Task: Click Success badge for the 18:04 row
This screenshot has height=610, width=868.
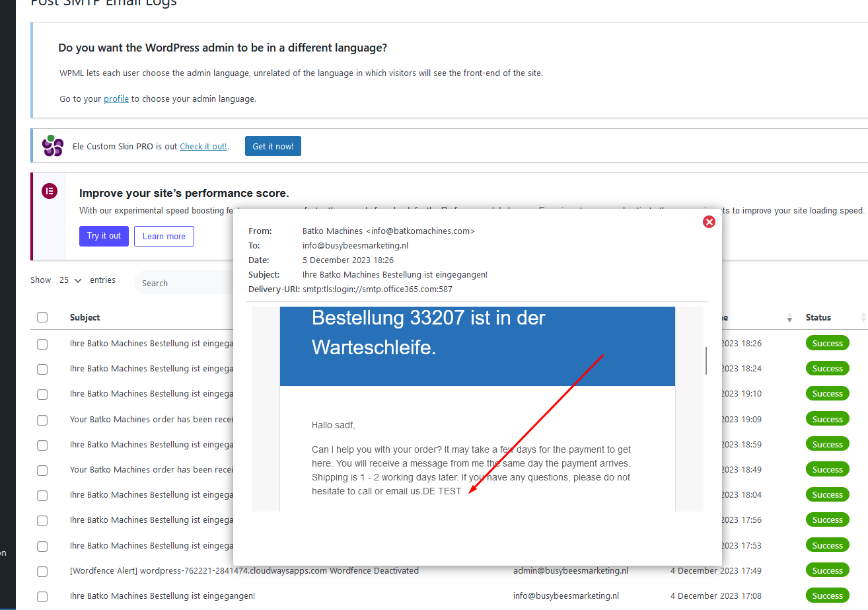Action: click(827, 494)
